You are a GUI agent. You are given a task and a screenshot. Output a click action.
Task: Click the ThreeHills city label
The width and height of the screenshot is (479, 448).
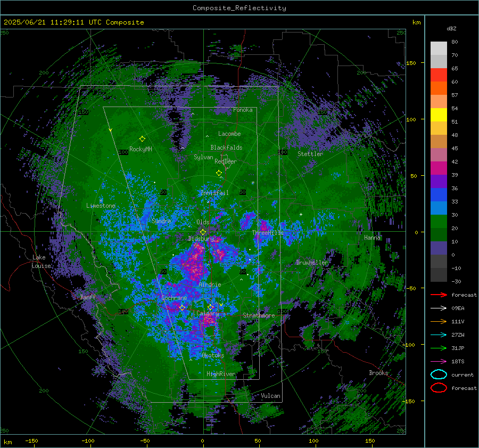(268, 233)
